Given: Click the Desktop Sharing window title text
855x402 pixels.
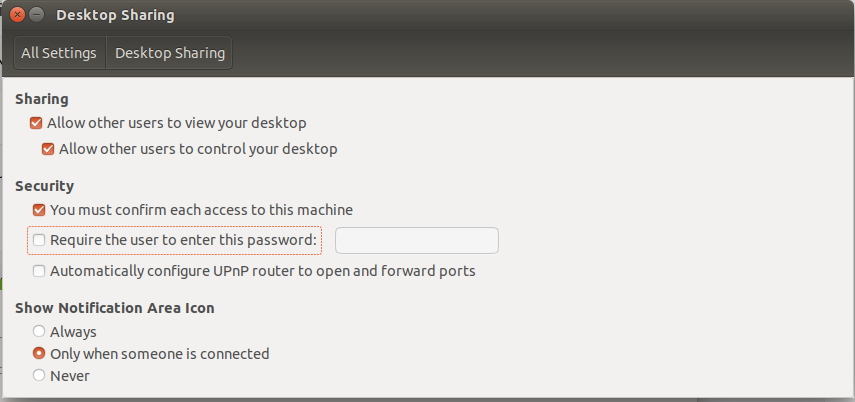Looking at the screenshot, I should pyautogui.click(x=115, y=16).
